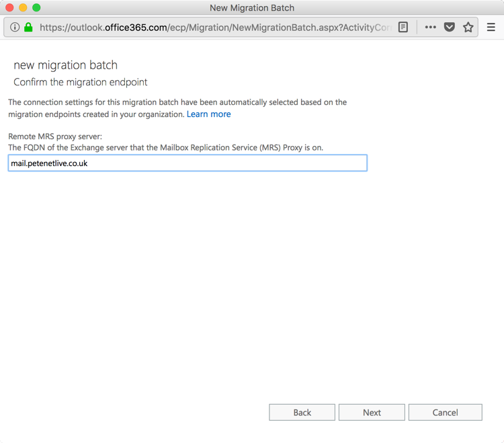The height and width of the screenshot is (443, 504).
Task: Open Firefox hamburger menu
Action: click(491, 28)
